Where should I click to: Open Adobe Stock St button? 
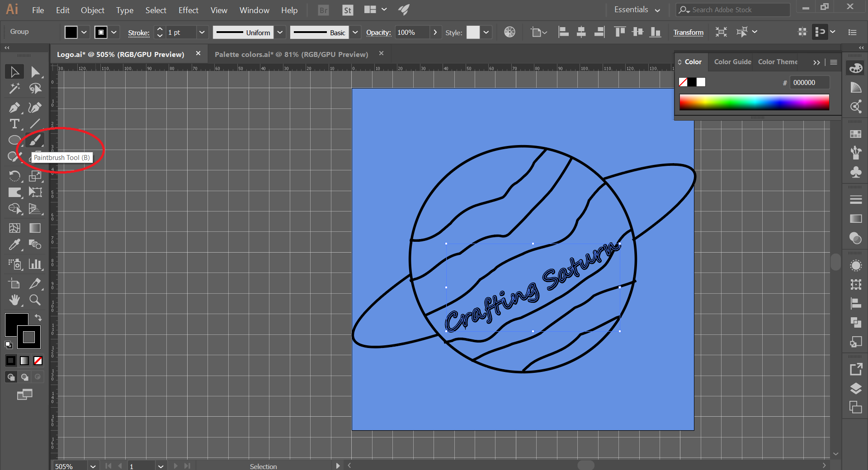pyautogui.click(x=348, y=10)
